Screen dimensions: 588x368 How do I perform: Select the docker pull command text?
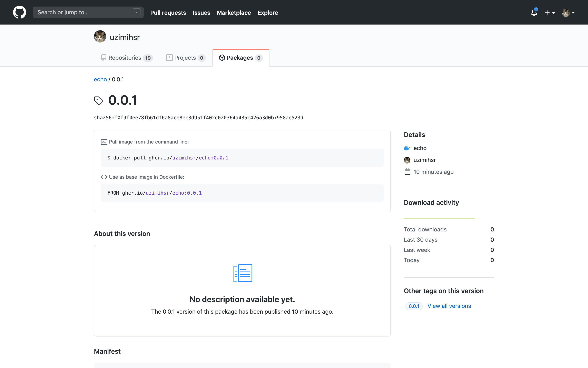coord(171,158)
